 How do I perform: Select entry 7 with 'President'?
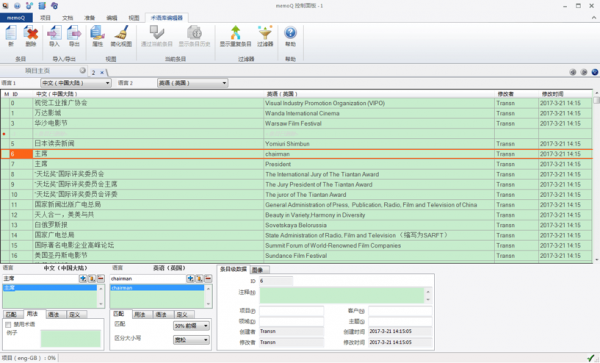(x=297, y=164)
